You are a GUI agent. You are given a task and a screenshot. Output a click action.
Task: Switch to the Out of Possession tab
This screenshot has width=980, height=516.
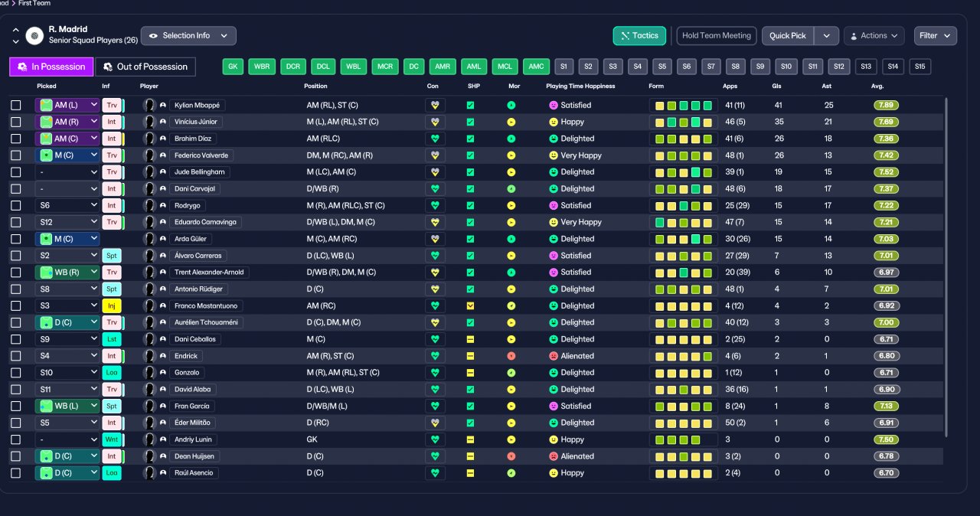[145, 67]
